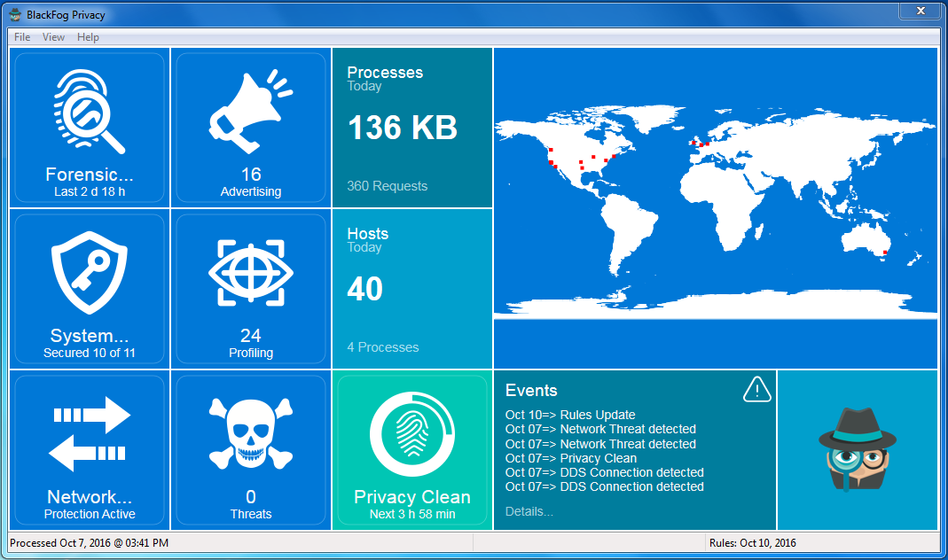The height and width of the screenshot is (560, 948).
Task: Open the File menu
Action: (x=22, y=37)
